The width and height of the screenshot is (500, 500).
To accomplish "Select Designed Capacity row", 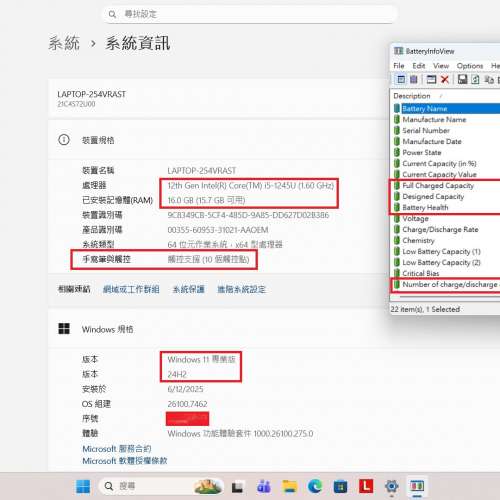I will coord(446,197).
